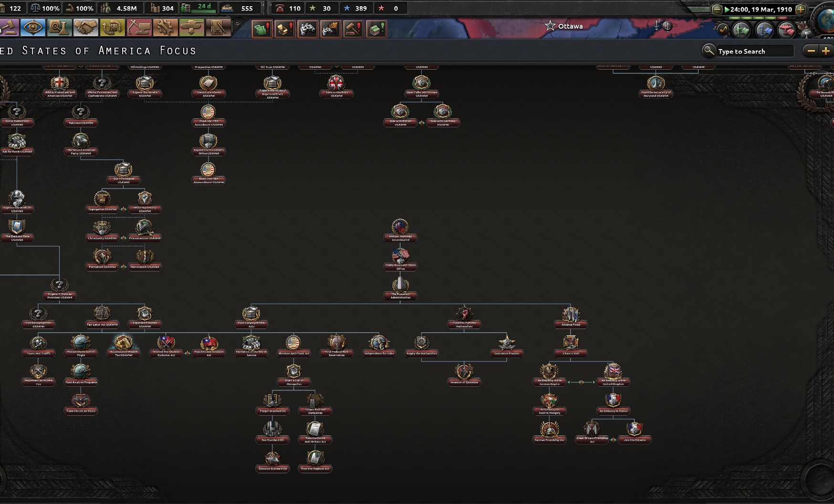Select the Implement an Income Tax focus

tap(38, 375)
